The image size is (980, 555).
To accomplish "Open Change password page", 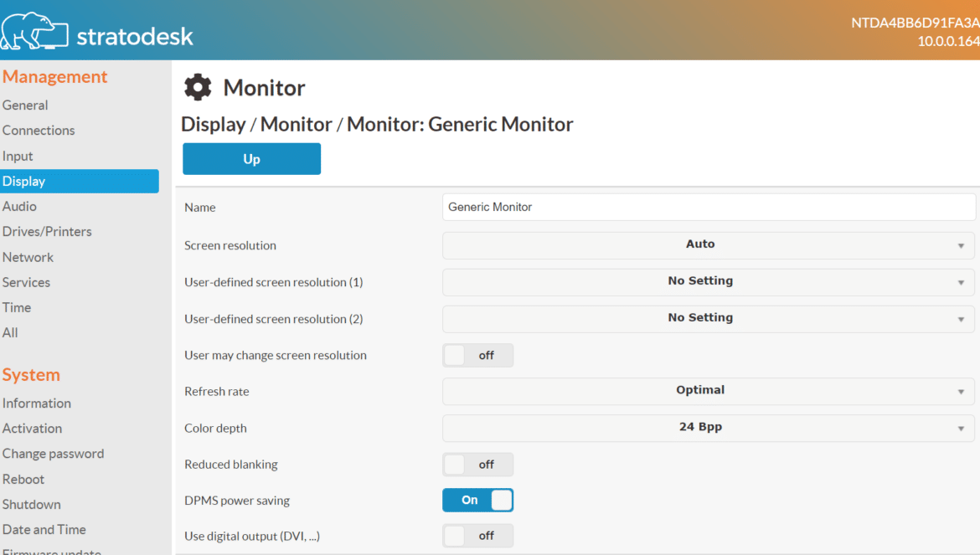I will point(53,453).
